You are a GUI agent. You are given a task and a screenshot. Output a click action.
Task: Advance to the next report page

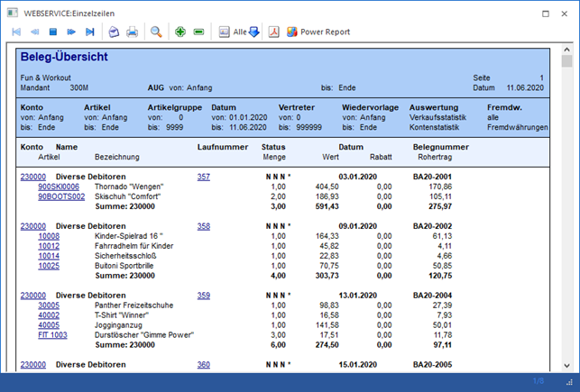click(x=71, y=32)
